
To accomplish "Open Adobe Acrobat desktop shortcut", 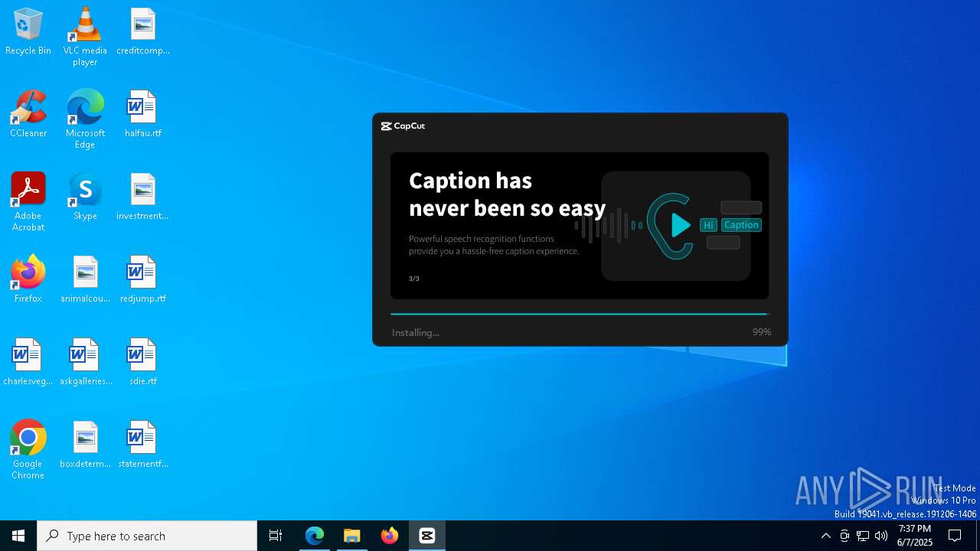I will pos(28,202).
